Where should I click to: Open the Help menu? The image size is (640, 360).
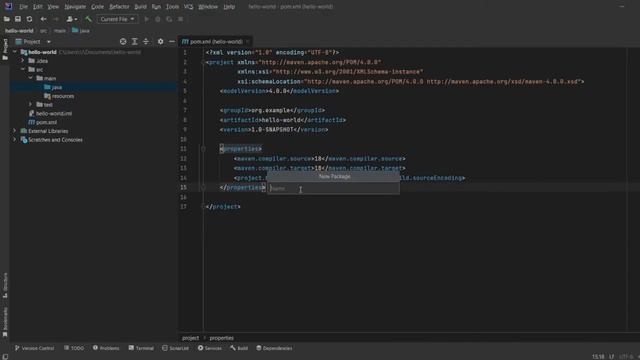(x=229, y=7)
